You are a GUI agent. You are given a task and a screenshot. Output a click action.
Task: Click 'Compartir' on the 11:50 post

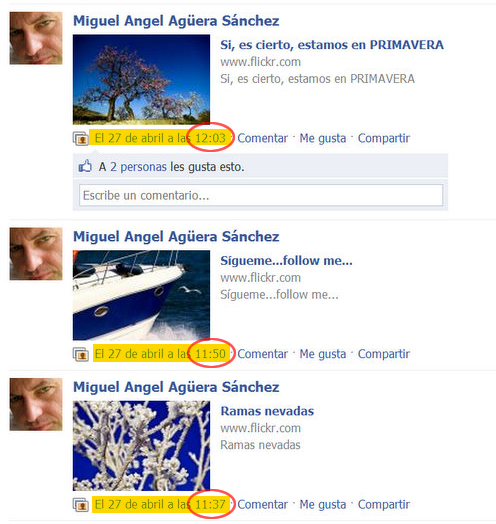click(384, 354)
